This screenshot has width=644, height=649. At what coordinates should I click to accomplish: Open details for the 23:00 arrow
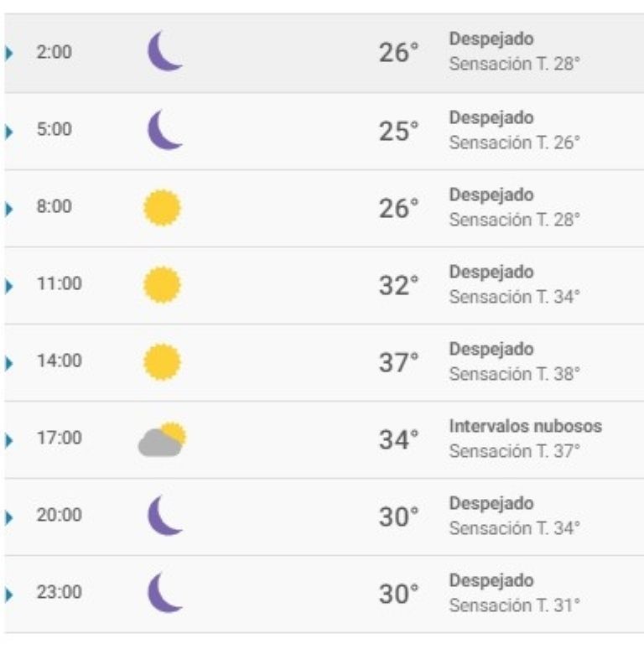tap(9, 594)
